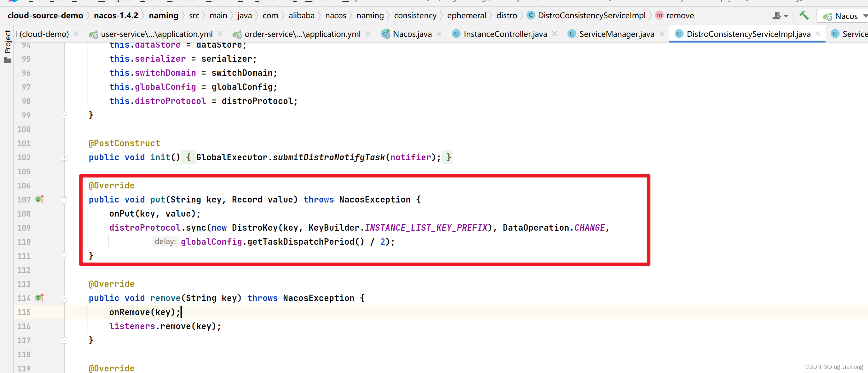Close the cloud-demo tab

(76, 34)
